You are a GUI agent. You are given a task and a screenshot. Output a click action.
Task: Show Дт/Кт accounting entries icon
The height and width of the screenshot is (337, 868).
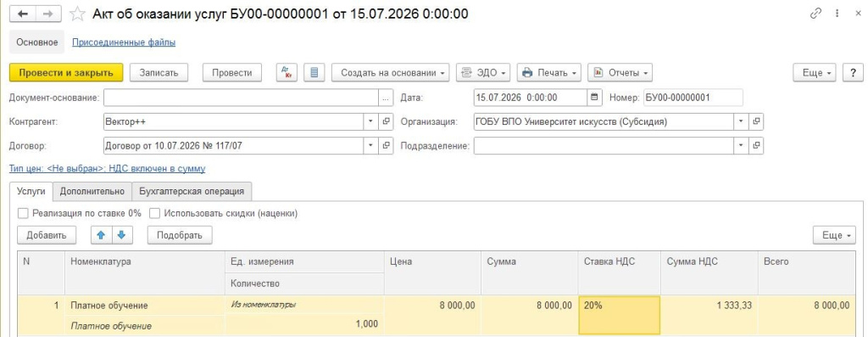[x=287, y=73]
